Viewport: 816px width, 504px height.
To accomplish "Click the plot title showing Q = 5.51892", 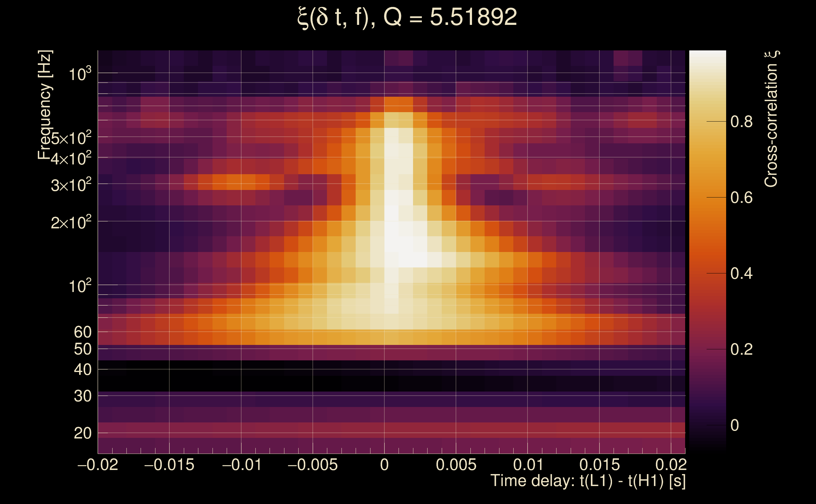I will click(x=407, y=17).
